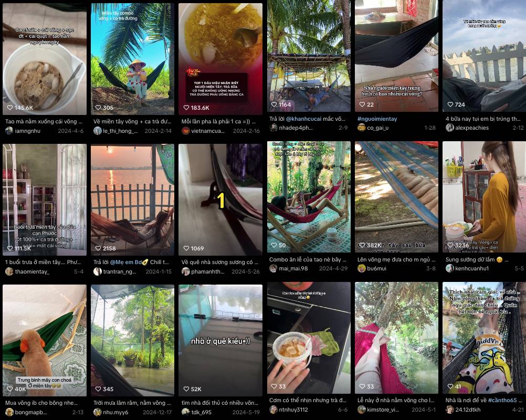This screenshot has height=420, width=526.
Task: Click heart icon showing 145.6K likes
Action: [10, 108]
